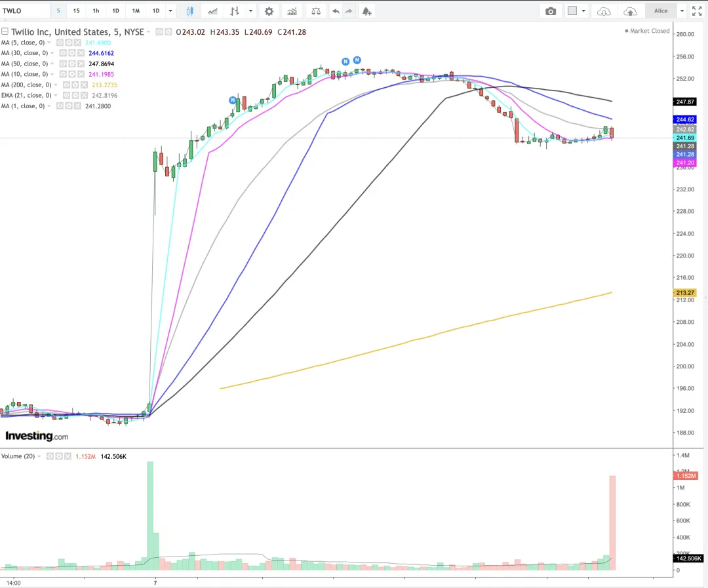The width and height of the screenshot is (708, 588).
Task: Expand MA (200, close, 0) dropdown arrow
Action: click(56, 85)
